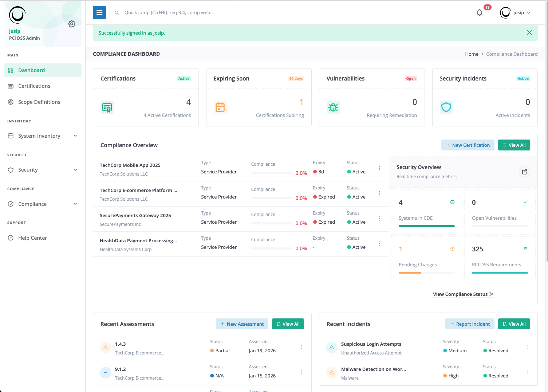Open the Security Overview external link icon
548x392 pixels.
coord(524,172)
